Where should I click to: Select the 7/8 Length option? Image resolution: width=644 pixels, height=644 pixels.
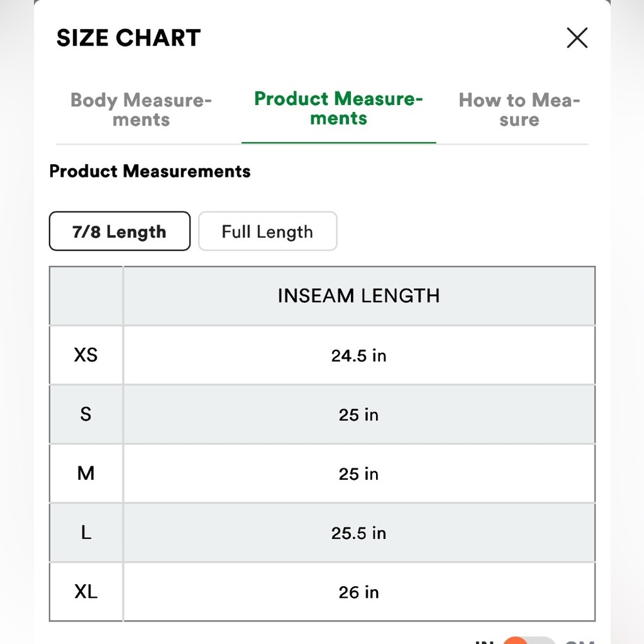[119, 231]
